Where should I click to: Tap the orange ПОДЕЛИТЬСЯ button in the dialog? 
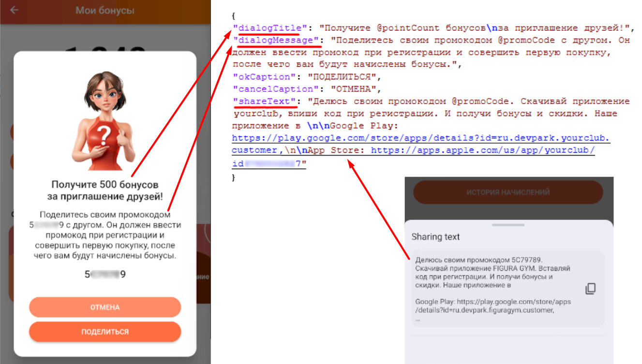click(x=105, y=332)
